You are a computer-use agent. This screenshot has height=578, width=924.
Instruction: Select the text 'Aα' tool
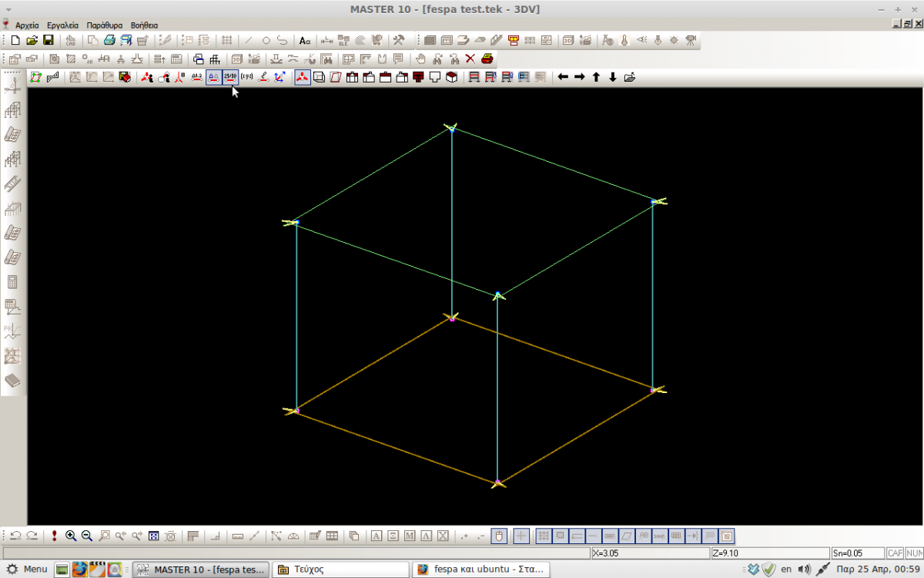tap(305, 40)
